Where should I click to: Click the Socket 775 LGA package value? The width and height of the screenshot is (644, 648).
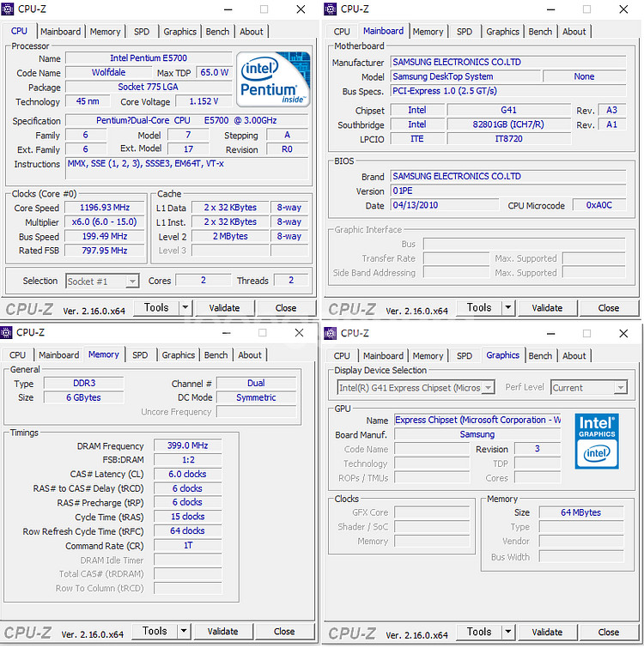click(x=149, y=88)
